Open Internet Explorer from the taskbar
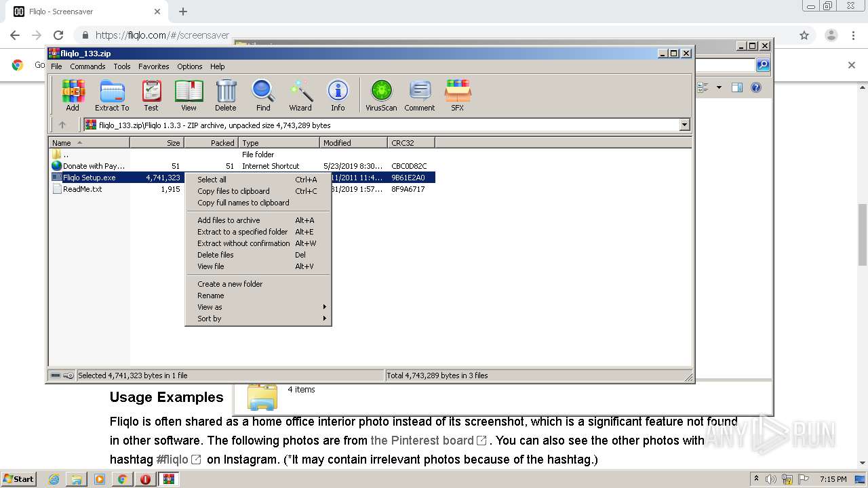This screenshot has width=868, height=488. (54, 479)
